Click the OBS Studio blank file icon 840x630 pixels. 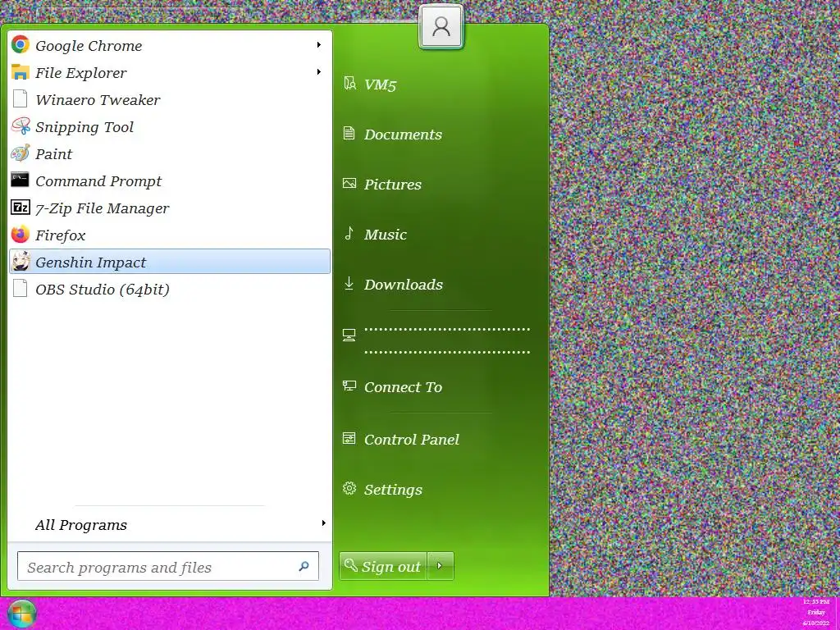[x=21, y=288]
